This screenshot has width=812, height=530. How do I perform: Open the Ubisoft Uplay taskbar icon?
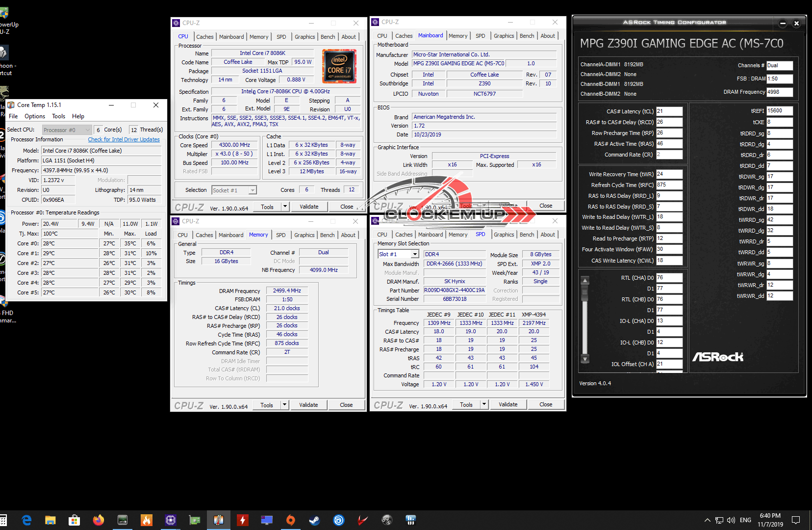(x=339, y=520)
